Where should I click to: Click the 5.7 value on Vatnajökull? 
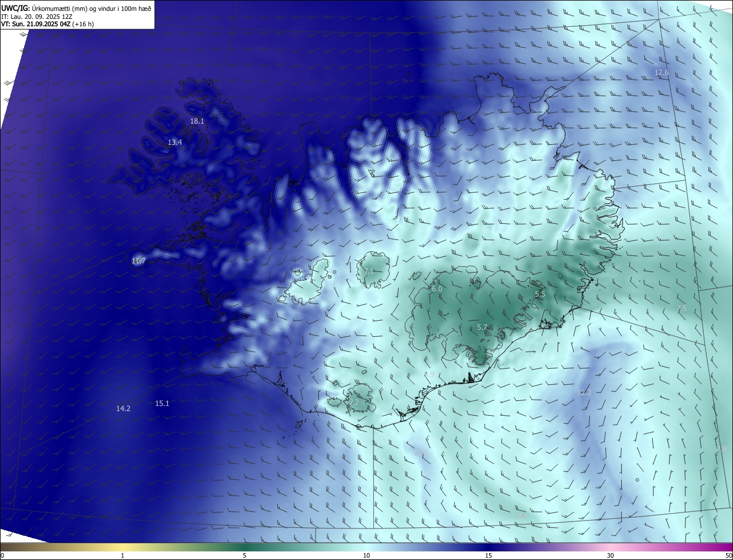[482, 328]
